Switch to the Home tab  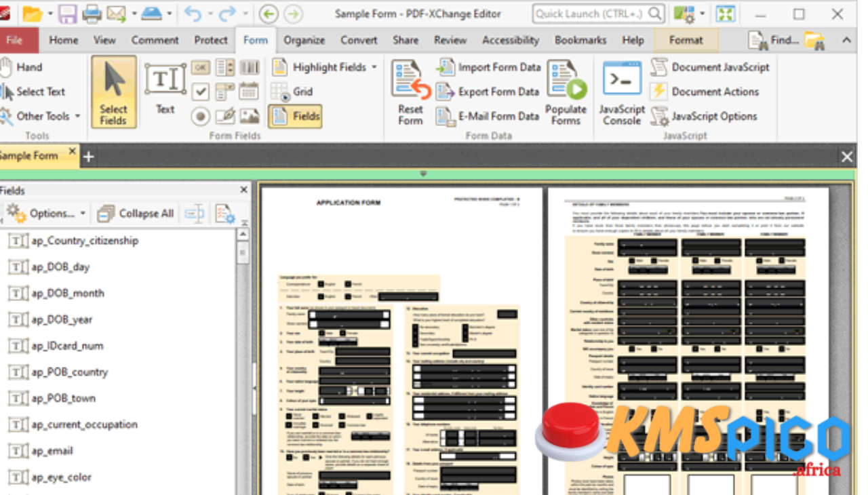pos(64,40)
